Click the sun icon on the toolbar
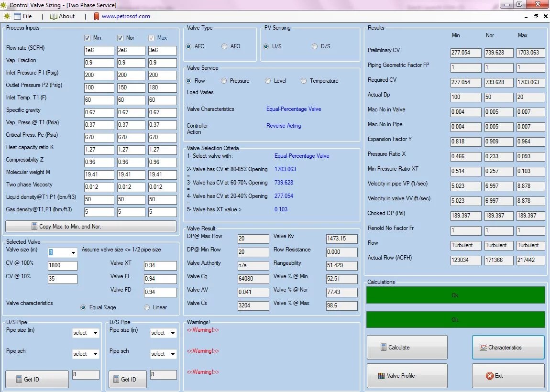550x392 pixels. point(7,16)
